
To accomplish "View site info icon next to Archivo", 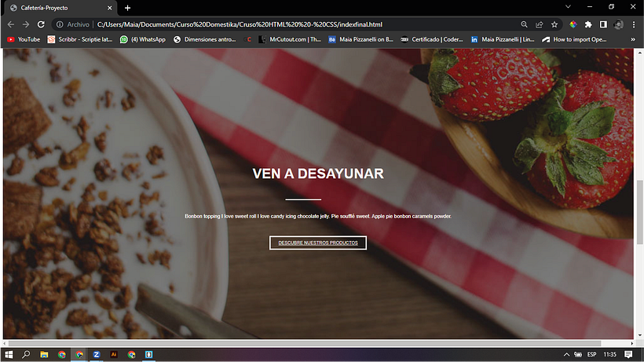I will pos(60,24).
